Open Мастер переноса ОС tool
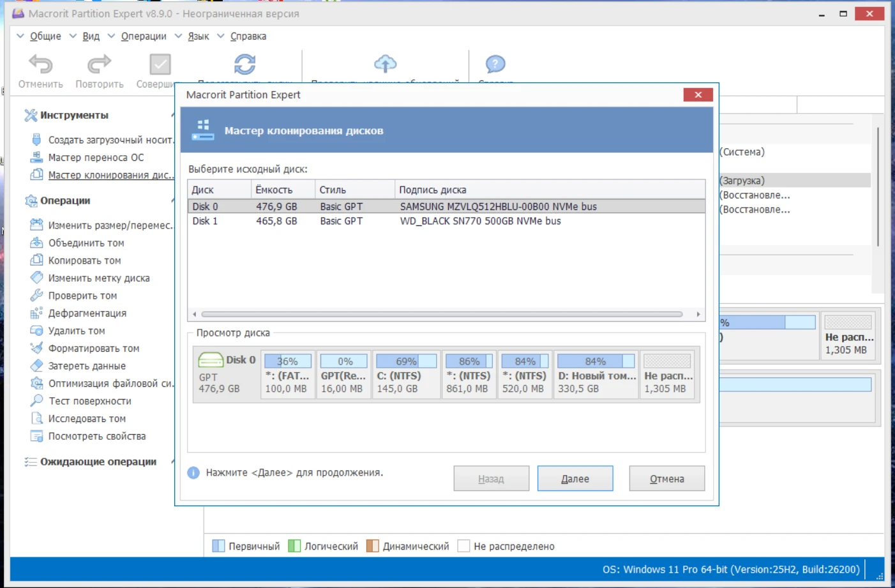The width and height of the screenshot is (895, 588). pos(96,158)
